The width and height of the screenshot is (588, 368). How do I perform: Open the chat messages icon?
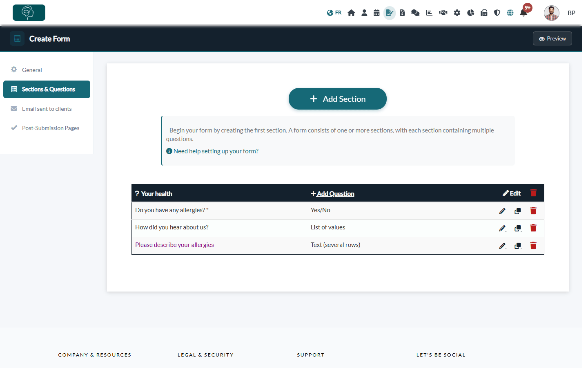415,13
